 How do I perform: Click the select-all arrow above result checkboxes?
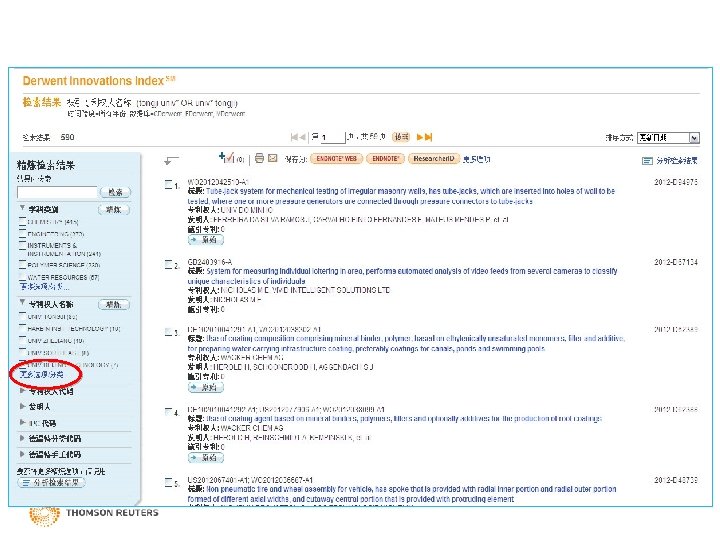[x=171, y=160]
